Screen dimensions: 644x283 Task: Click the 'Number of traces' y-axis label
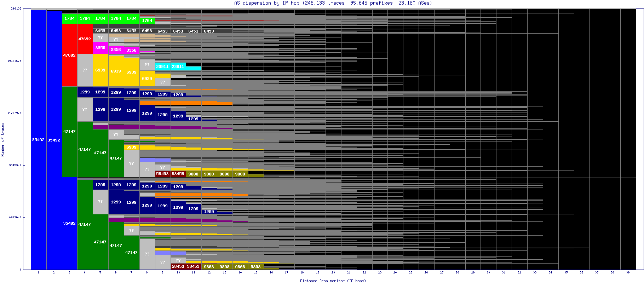point(3,139)
